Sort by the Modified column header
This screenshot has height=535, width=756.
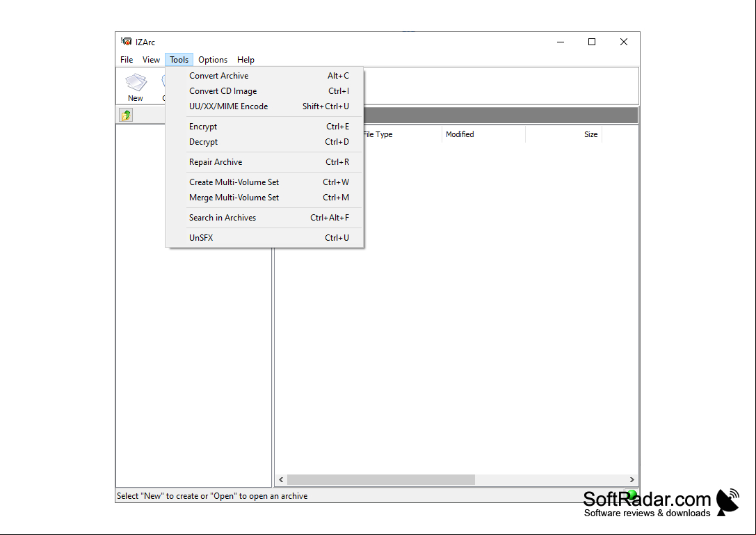point(483,134)
